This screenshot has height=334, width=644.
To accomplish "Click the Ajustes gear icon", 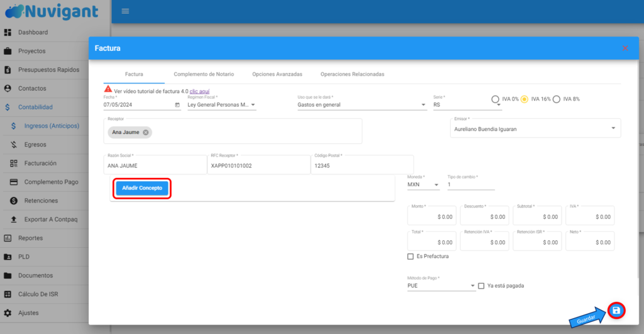I will (8, 313).
